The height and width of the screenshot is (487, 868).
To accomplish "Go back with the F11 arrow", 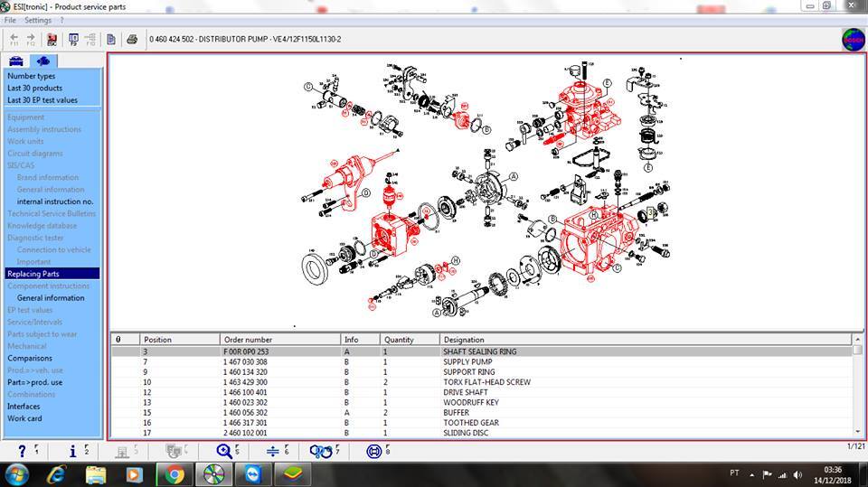I will (14, 39).
